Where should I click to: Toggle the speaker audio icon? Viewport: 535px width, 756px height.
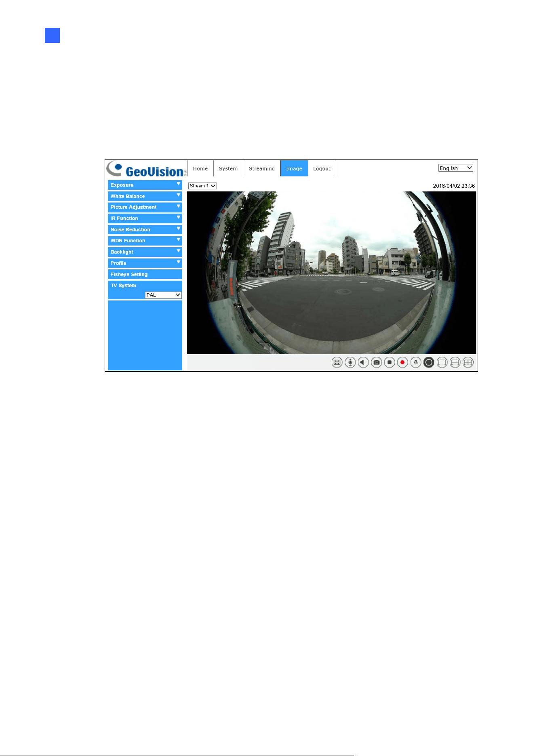coord(363,362)
